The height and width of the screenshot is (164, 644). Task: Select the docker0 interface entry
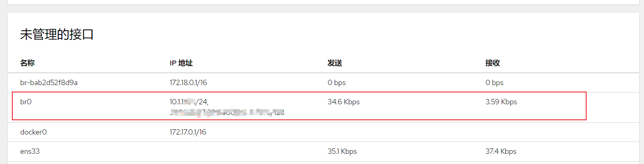pos(33,132)
